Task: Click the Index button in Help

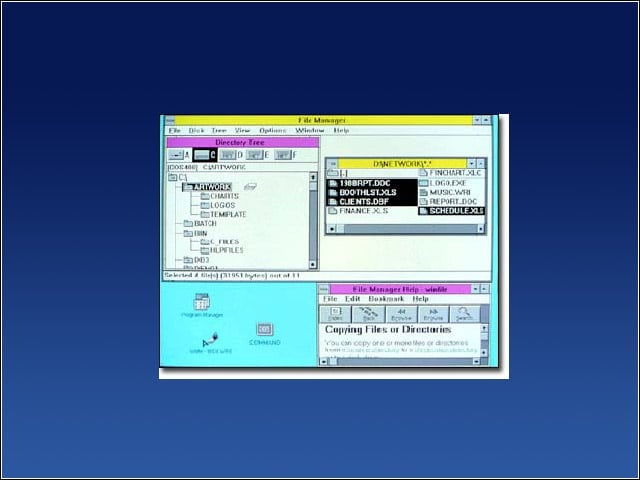Action: (x=336, y=314)
